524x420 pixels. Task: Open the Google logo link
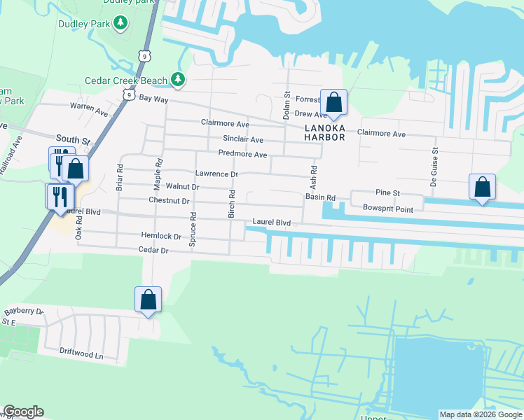pyautogui.click(x=23, y=412)
